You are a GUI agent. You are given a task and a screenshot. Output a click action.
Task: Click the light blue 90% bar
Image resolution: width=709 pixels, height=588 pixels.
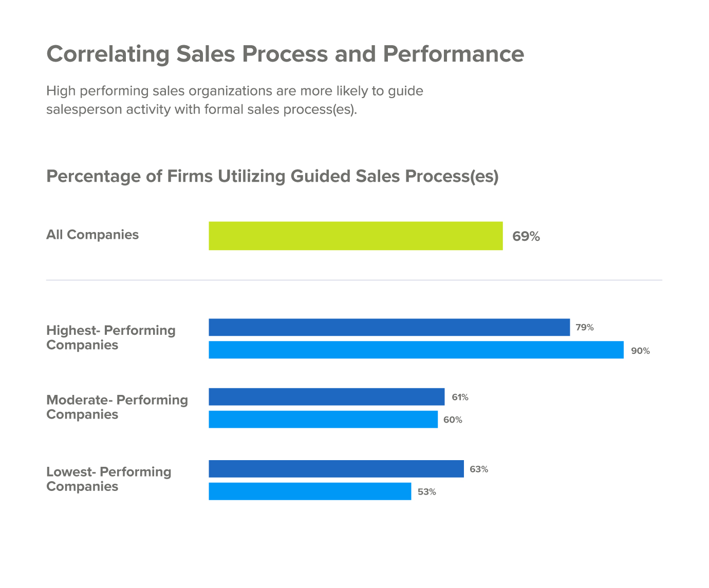pyautogui.click(x=416, y=350)
